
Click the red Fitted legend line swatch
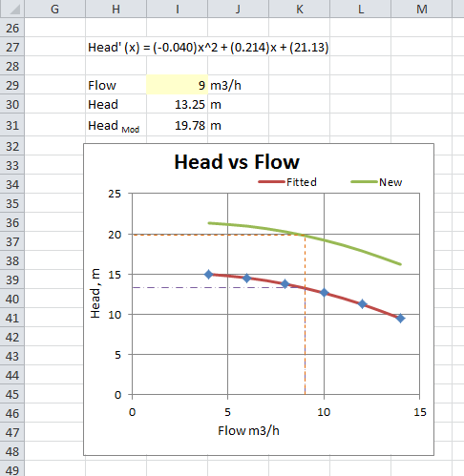pyautogui.click(x=271, y=182)
